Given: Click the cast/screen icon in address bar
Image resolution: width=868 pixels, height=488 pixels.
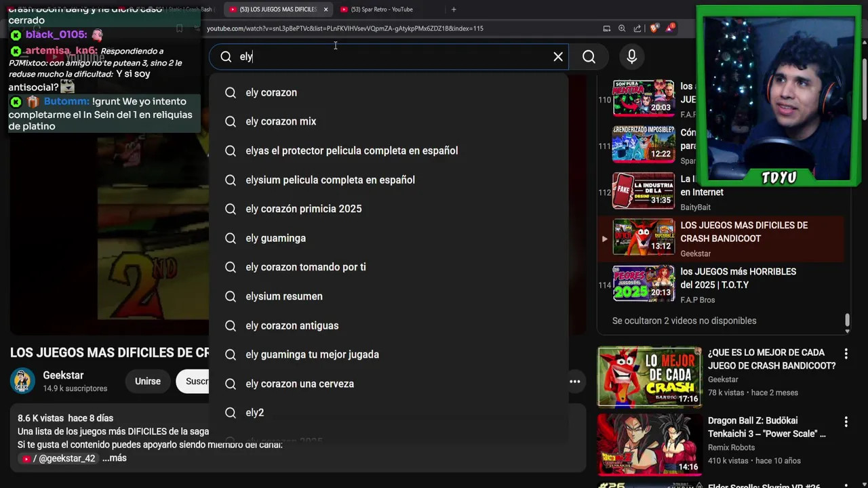Looking at the screenshot, I should click(x=606, y=28).
